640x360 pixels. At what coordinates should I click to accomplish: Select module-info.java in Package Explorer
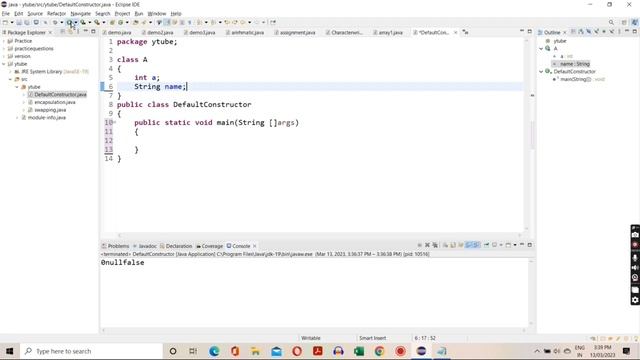pyautogui.click(x=47, y=118)
